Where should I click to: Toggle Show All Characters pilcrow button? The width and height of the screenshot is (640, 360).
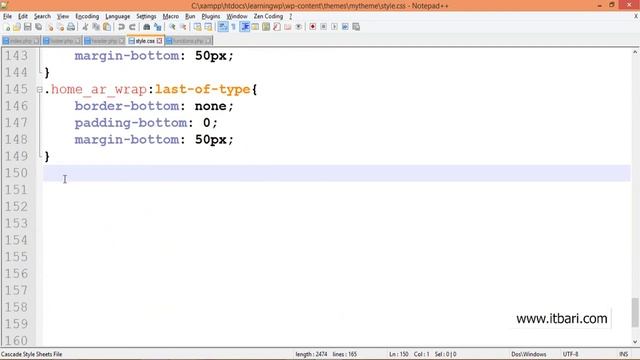click(x=233, y=27)
